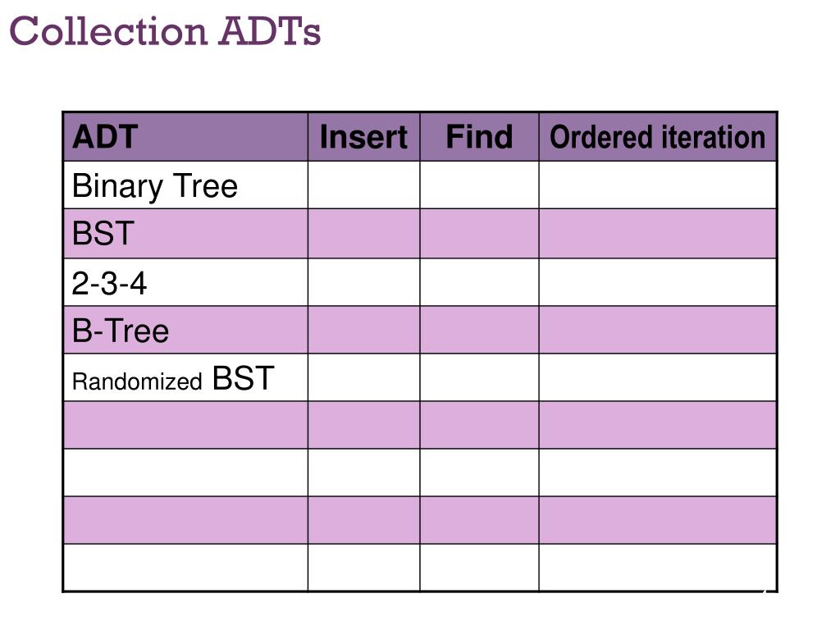Select the Find column header
Image resolution: width=840 pixels, height=630 pixels.
tap(479, 137)
